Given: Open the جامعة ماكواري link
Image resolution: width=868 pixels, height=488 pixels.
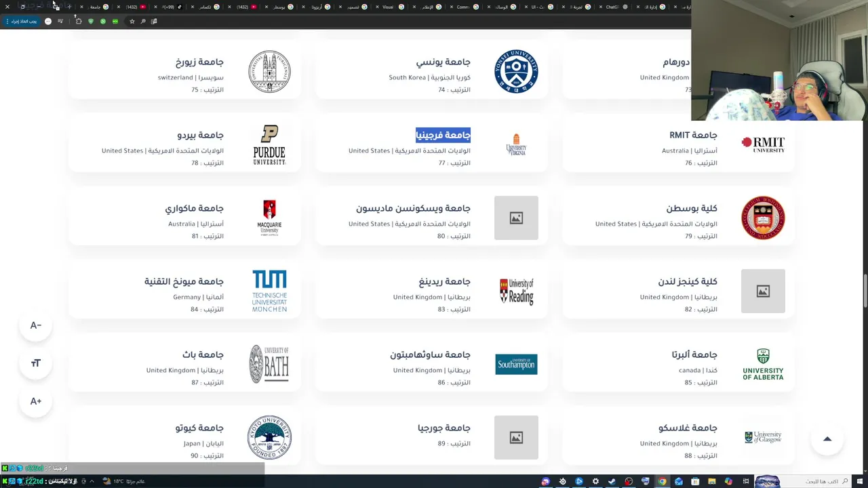Looking at the screenshot, I should (194, 209).
